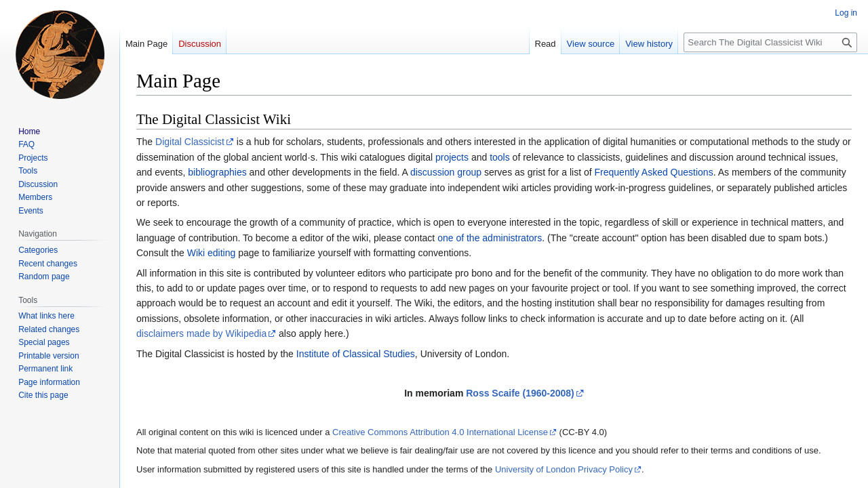Screen dimensions: 868x488
Task: Type in the Search Digital Classicist Wiki field
Action: pos(761,43)
